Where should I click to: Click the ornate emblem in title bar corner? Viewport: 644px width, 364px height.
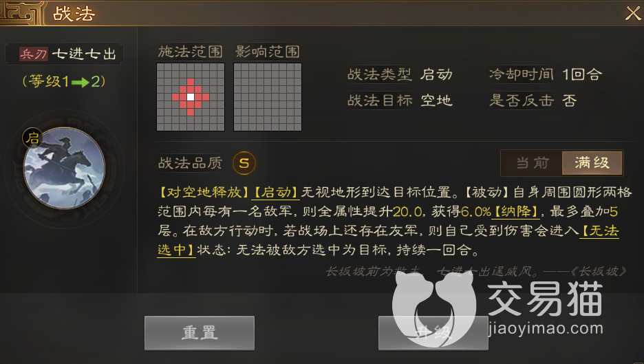[21, 13]
